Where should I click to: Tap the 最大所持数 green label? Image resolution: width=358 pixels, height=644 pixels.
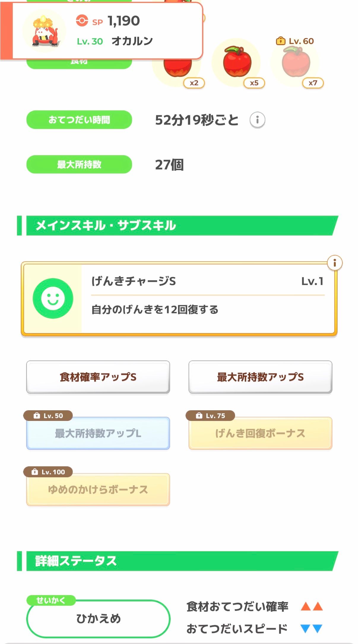coord(79,164)
